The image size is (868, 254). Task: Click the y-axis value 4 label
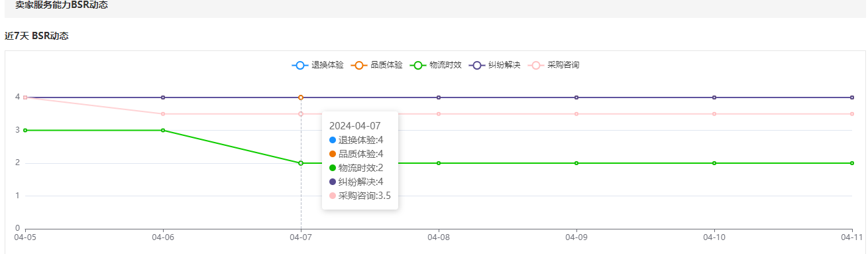click(x=18, y=97)
